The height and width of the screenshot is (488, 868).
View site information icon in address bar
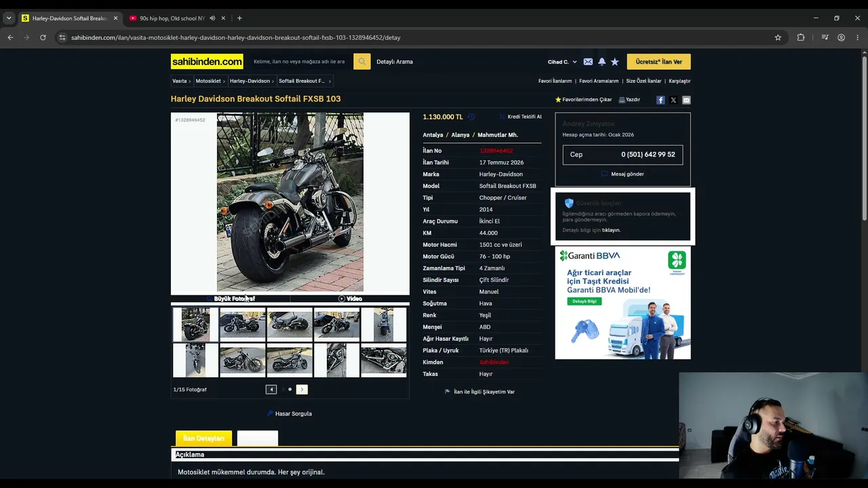point(62,37)
